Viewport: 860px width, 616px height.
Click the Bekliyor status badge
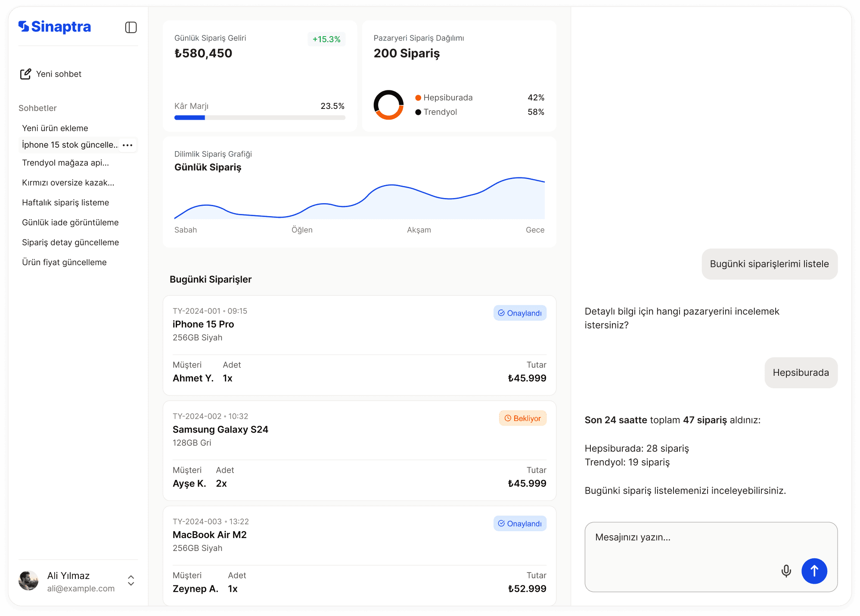(522, 418)
